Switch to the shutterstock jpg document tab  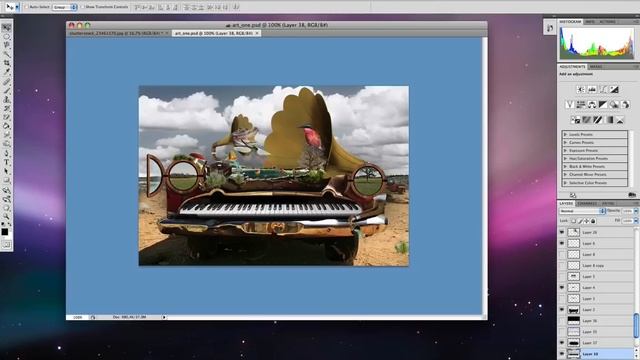pos(118,33)
